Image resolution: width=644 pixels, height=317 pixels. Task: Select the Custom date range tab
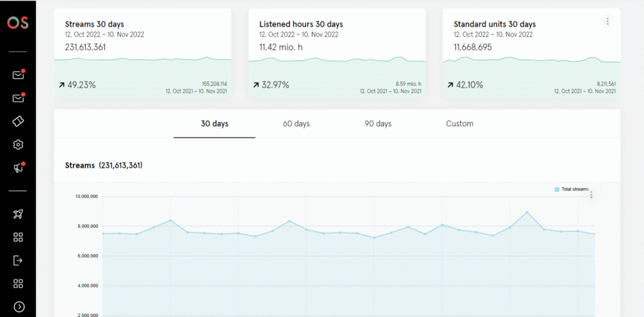pos(460,124)
